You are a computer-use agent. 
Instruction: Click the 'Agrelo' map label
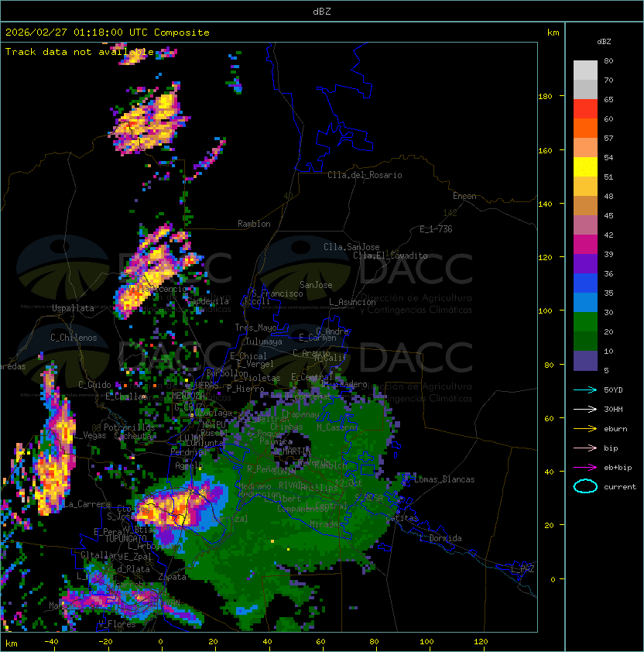[189, 465]
